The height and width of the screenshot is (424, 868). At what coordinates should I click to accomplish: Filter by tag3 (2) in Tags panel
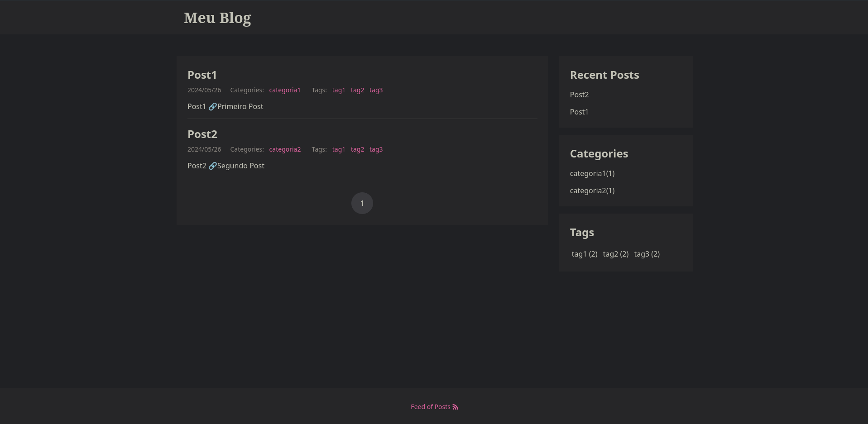point(647,254)
